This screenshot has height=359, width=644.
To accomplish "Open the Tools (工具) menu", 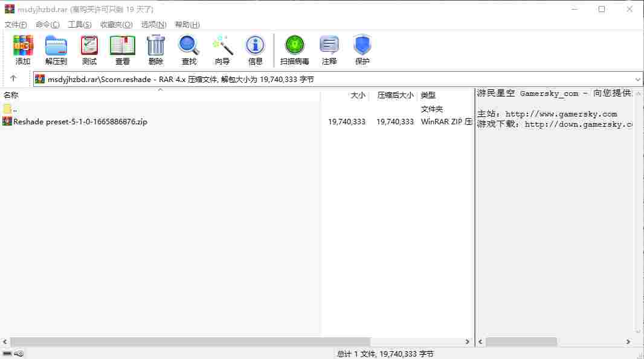I will [x=80, y=25].
